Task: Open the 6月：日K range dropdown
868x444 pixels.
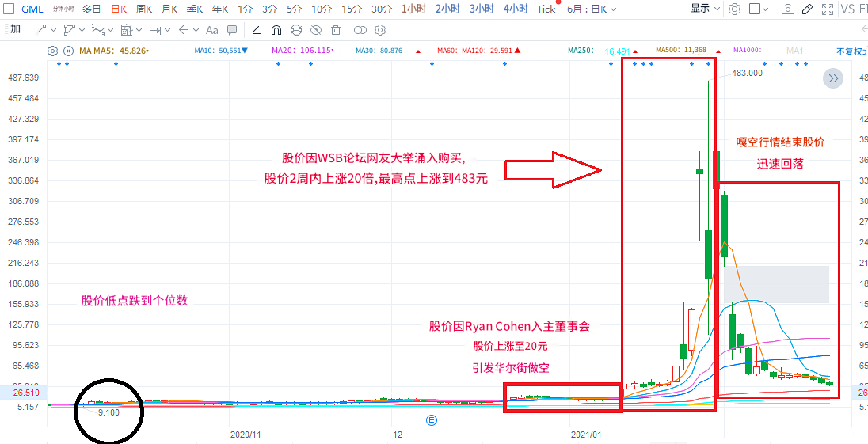Action: point(592,9)
